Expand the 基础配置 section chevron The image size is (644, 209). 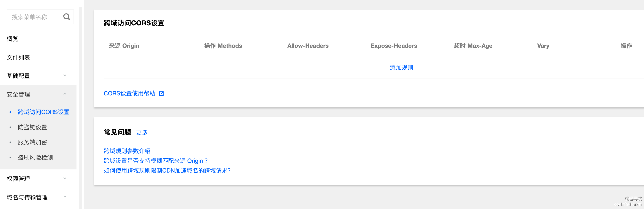(x=65, y=75)
